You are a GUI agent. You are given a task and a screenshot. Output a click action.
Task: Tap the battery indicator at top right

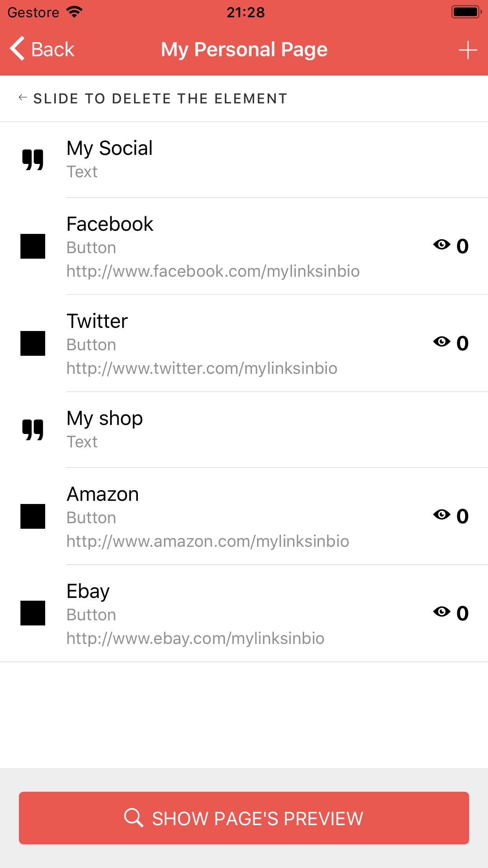tap(466, 12)
